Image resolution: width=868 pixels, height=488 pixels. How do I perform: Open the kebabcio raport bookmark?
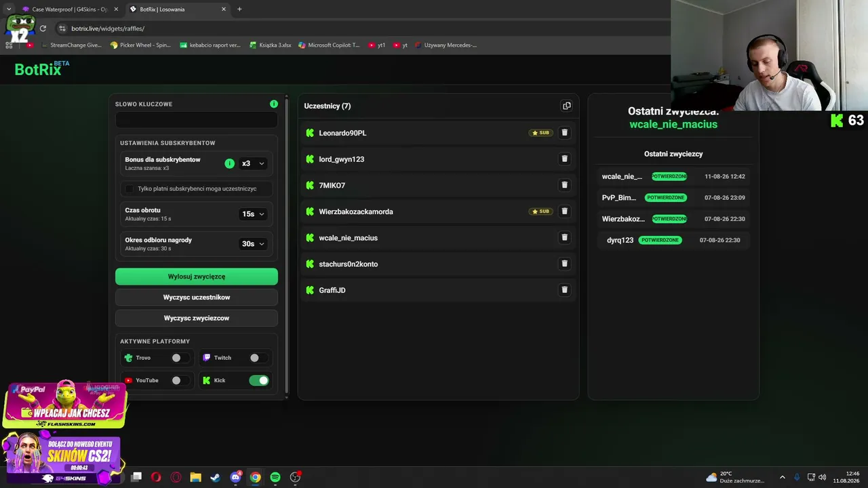[210, 45]
